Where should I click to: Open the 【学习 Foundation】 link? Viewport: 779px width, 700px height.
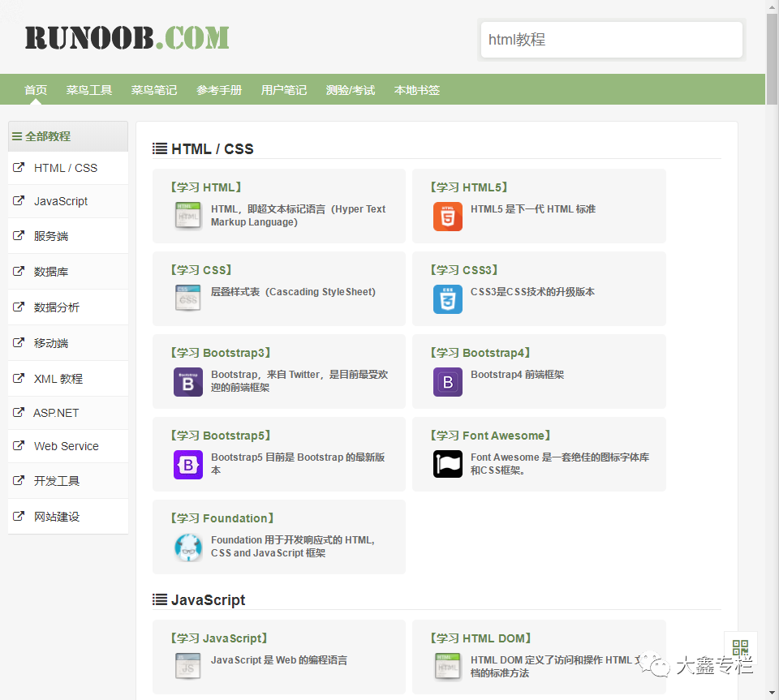pos(222,518)
